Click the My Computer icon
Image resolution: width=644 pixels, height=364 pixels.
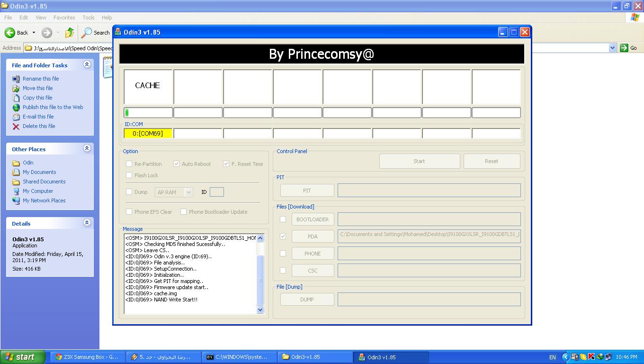pos(16,191)
